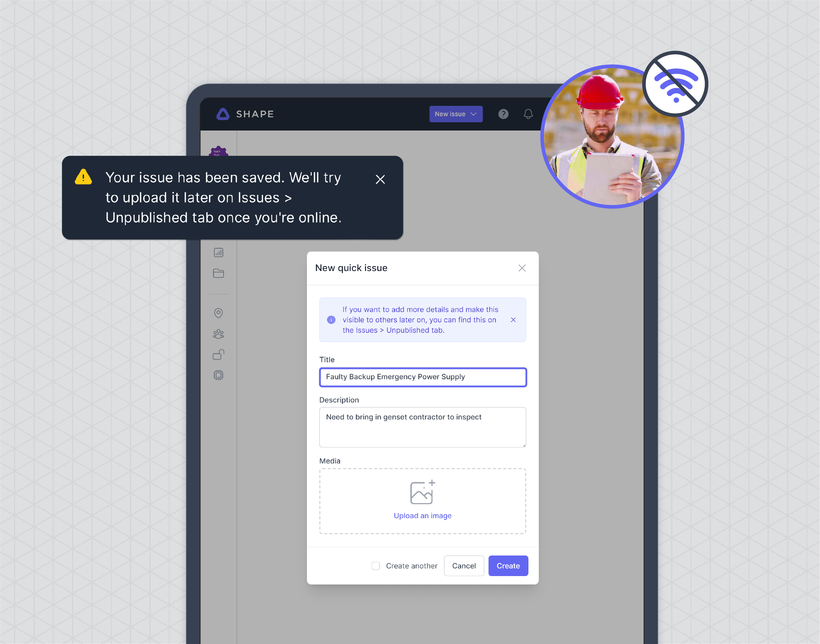820x644 pixels.
Task: Enable the Create another checkbox
Action: (x=376, y=566)
